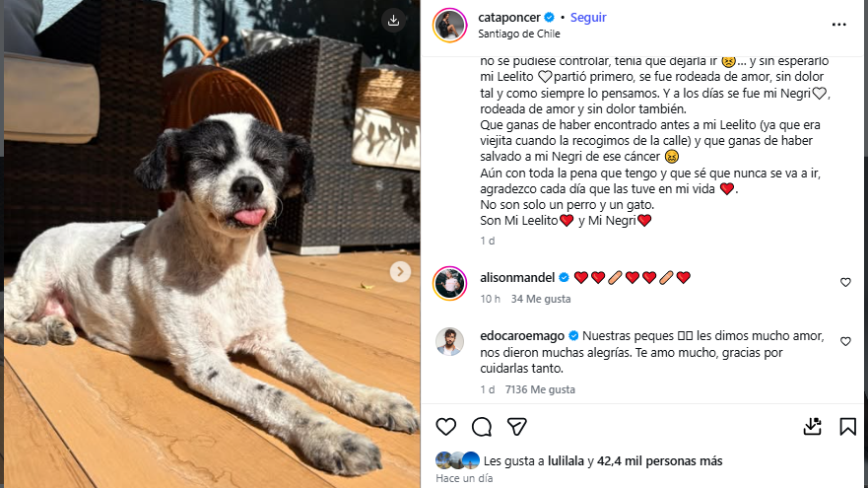This screenshot has width=868, height=488.
Task: Show 7136 Me gusta on comment
Action: click(x=540, y=389)
